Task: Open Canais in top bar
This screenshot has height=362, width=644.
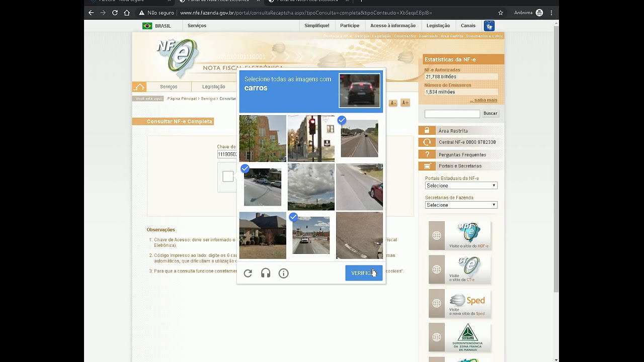Action: tap(468, 26)
